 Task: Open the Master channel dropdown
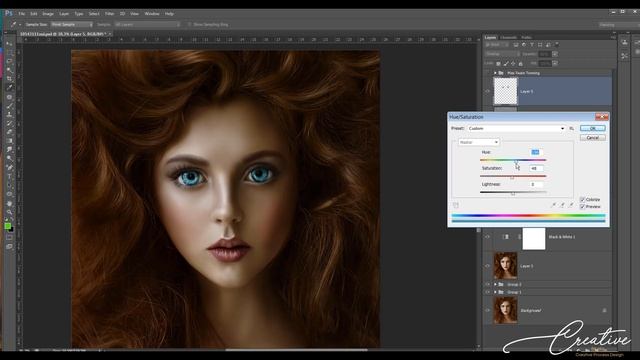(x=479, y=142)
